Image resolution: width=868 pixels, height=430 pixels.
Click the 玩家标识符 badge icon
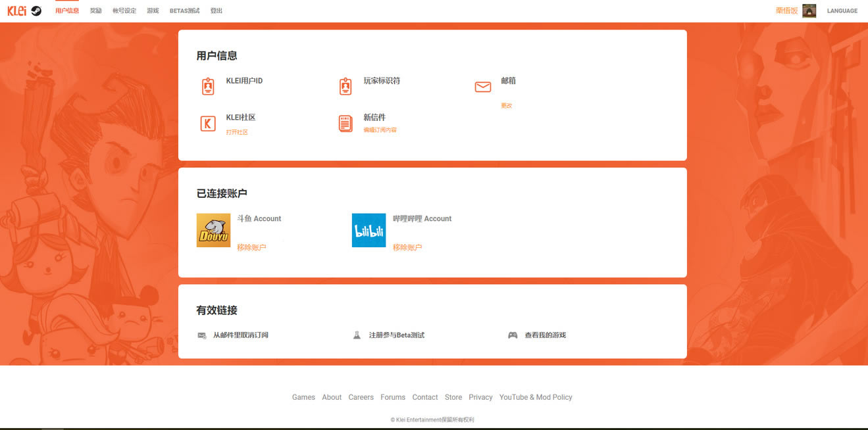345,86
